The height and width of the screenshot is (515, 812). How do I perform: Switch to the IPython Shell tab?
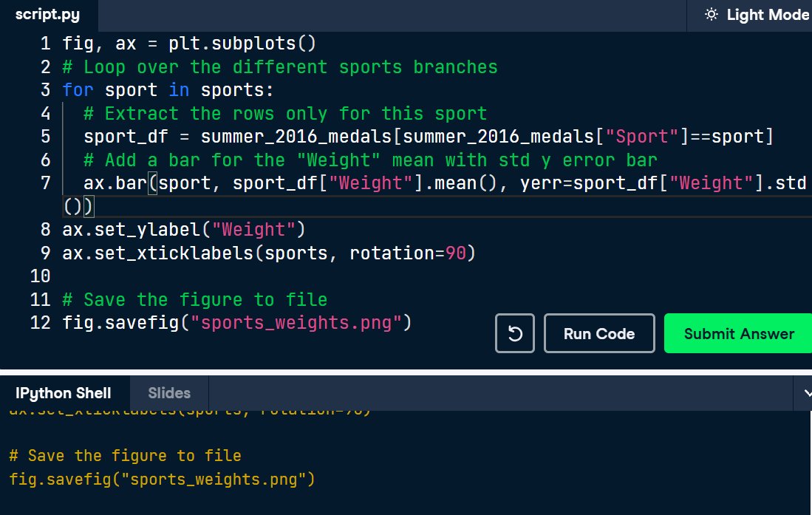[64, 393]
